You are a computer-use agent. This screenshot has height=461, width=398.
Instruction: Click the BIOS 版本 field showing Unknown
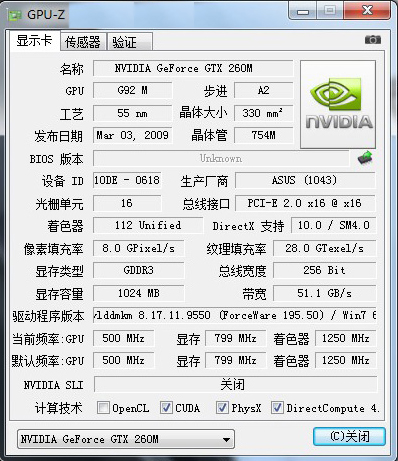(221, 158)
